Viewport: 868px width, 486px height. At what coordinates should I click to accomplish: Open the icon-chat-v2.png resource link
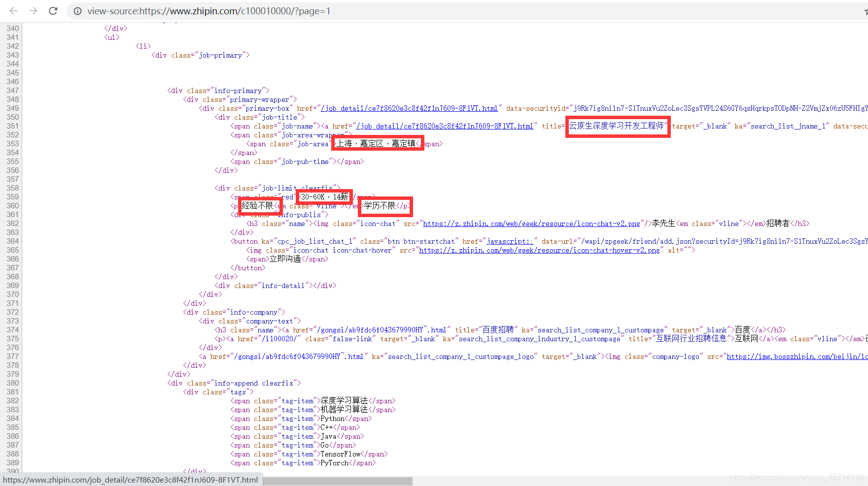[x=531, y=224]
